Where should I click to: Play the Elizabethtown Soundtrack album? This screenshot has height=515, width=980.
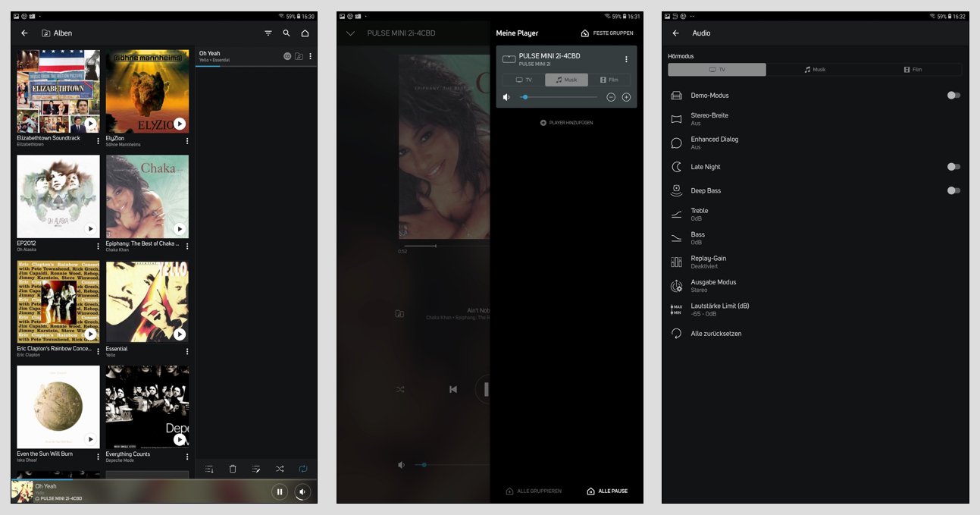(x=90, y=124)
